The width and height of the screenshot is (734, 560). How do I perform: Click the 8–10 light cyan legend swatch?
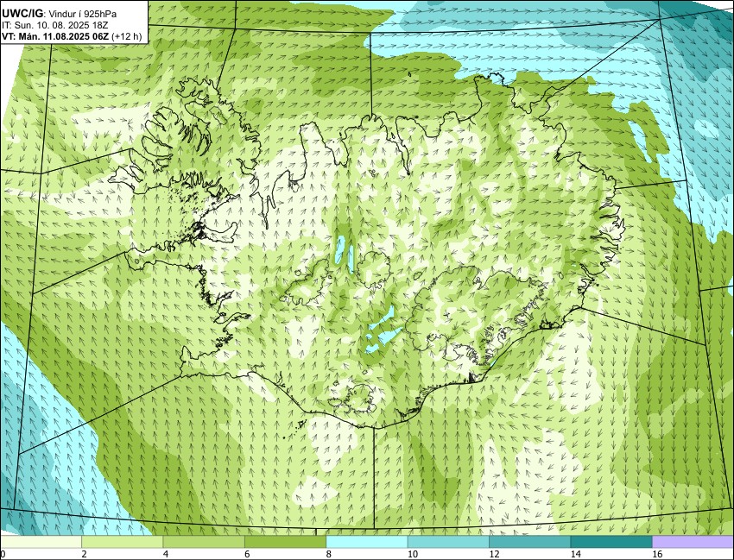(366, 542)
